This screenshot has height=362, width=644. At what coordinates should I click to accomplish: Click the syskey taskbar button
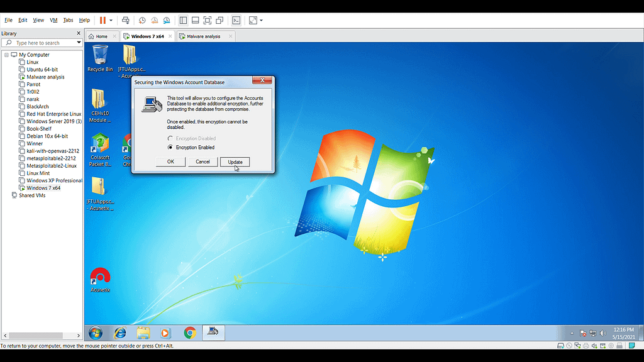(213, 332)
